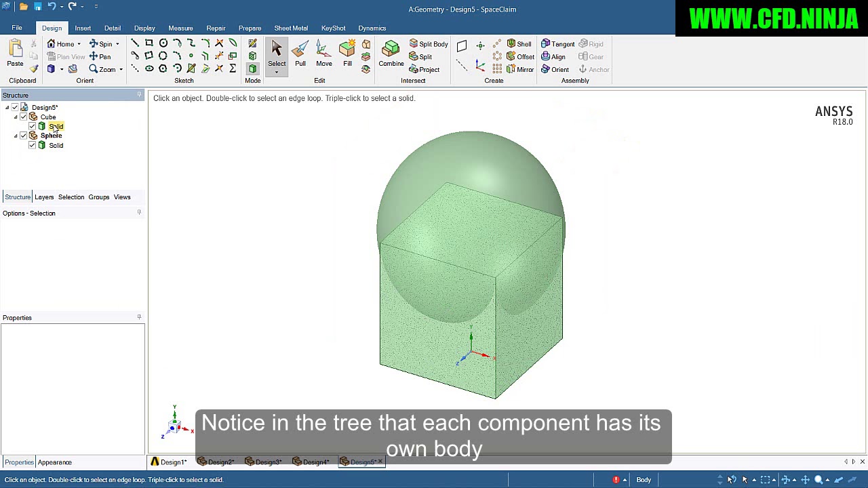Apply the Tangent assembly condition
868x488 pixels.
point(557,44)
